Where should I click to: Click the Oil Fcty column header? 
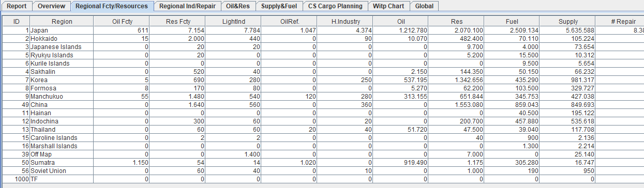122,22
